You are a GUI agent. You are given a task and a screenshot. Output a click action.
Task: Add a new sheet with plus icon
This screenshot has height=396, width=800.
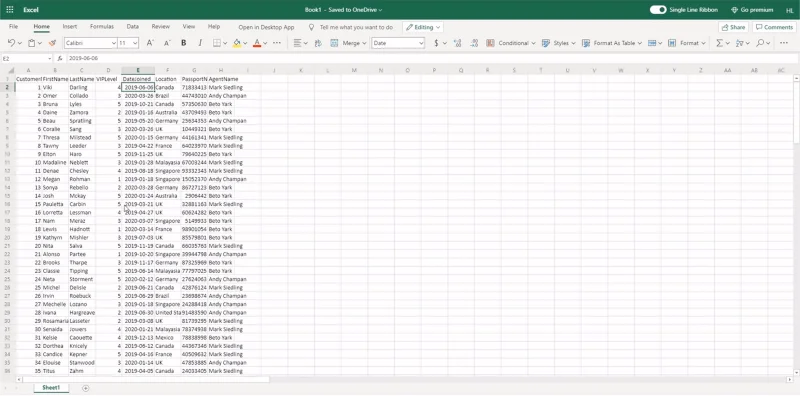coord(85,389)
